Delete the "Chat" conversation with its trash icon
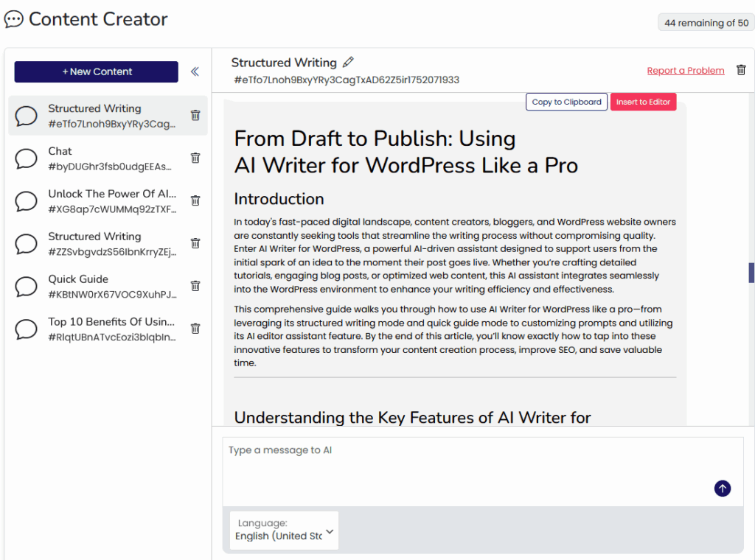 point(195,157)
